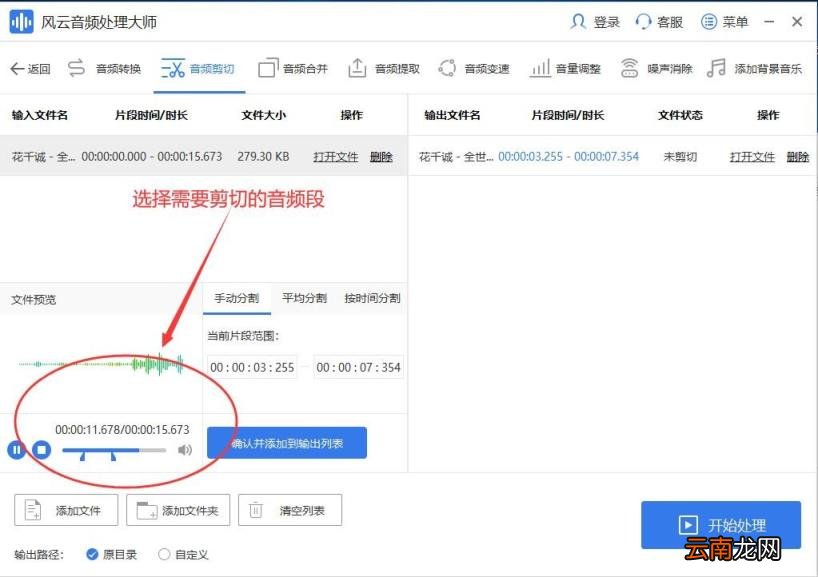Select the 音频剪切 scissors tool
The height and width of the screenshot is (577, 818).
pyautogui.click(x=198, y=68)
